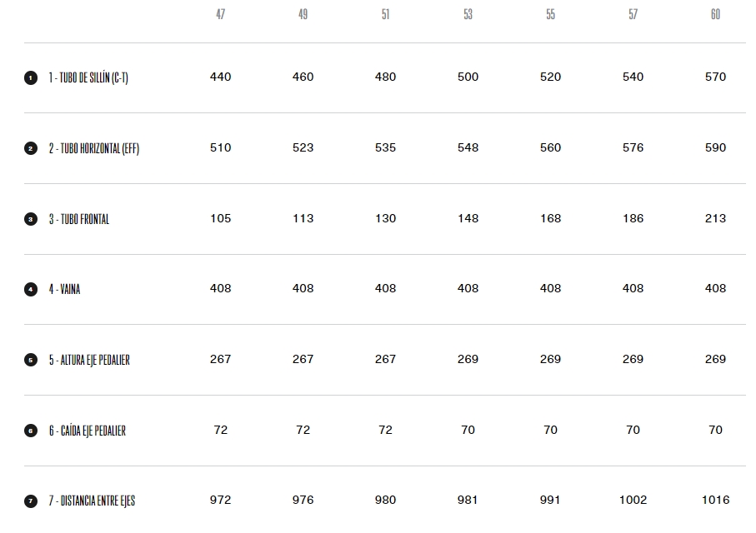Click the Tubo Frontal row label

tap(79, 219)
